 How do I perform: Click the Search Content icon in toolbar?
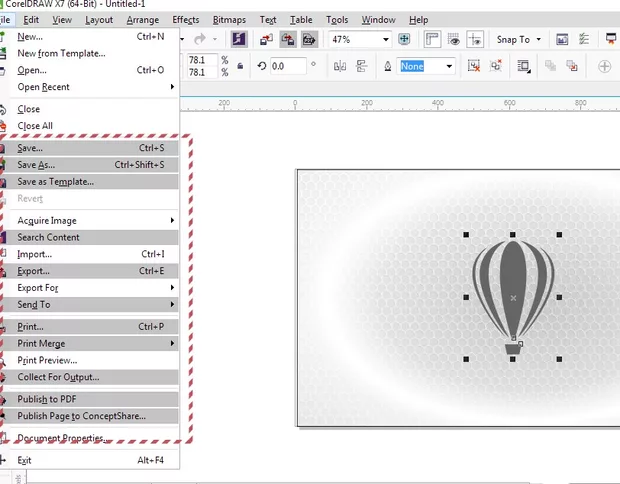point(240,39)
